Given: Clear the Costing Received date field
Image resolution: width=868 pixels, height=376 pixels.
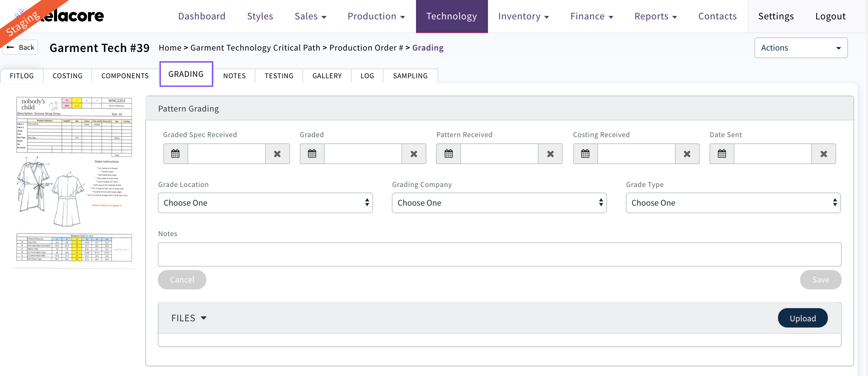Looking at the screenshot, I should [x=687, y=154].
